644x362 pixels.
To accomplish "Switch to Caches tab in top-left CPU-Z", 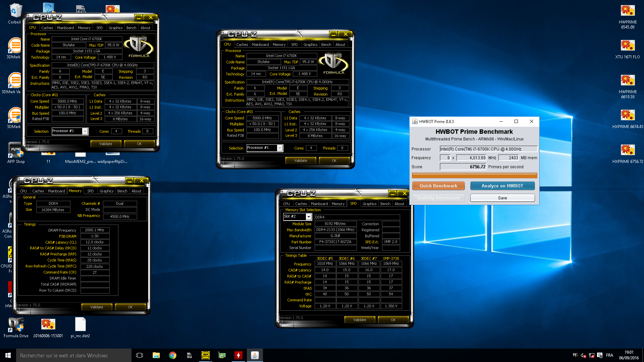I will tap(47, 28).
